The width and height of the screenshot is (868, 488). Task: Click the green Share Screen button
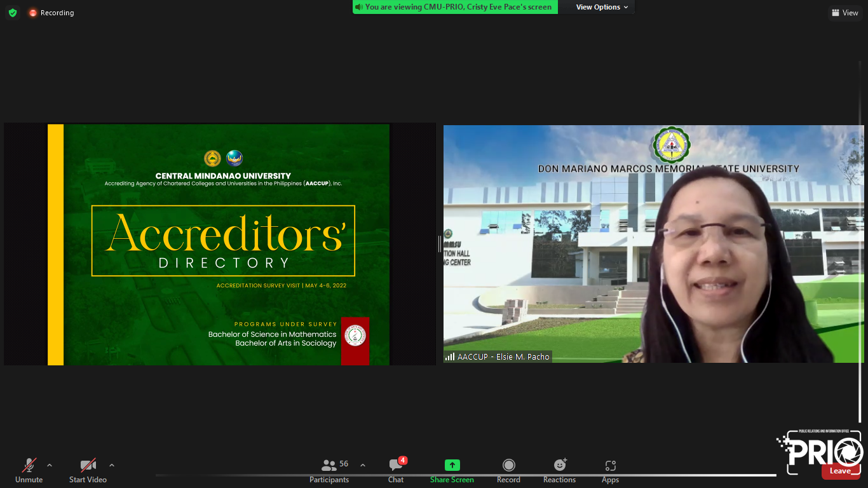(452, 471)
